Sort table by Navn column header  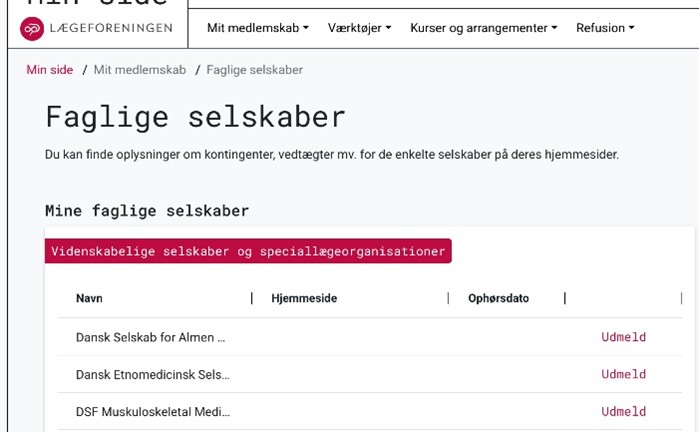89,298
